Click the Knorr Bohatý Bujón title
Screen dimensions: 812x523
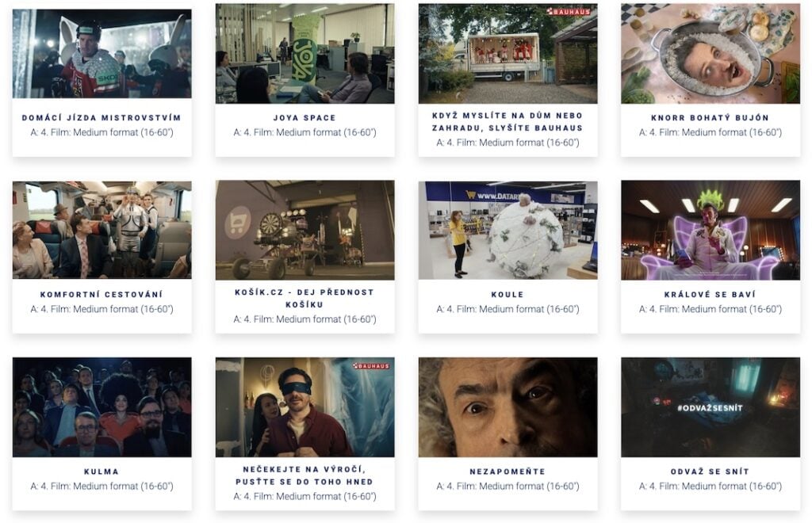pos(710,118)
